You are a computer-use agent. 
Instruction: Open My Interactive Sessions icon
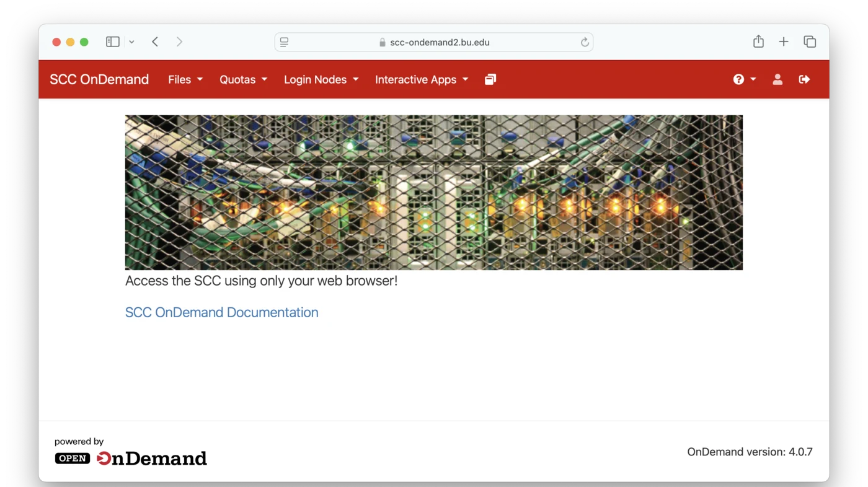[x=490, y=79]
